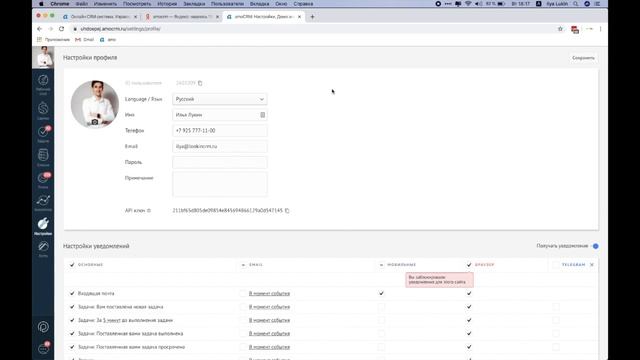Open macOS Spotlight search icon

pyautogui.click(x=576, y=4)
